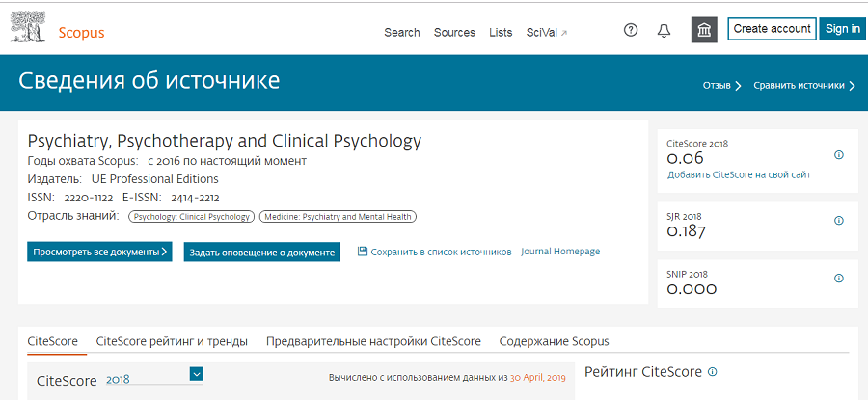Expand the CiteScore 2018 year dropdown
Image resolution: width=868 pixels, height=400 pixels.
[197, 374]
